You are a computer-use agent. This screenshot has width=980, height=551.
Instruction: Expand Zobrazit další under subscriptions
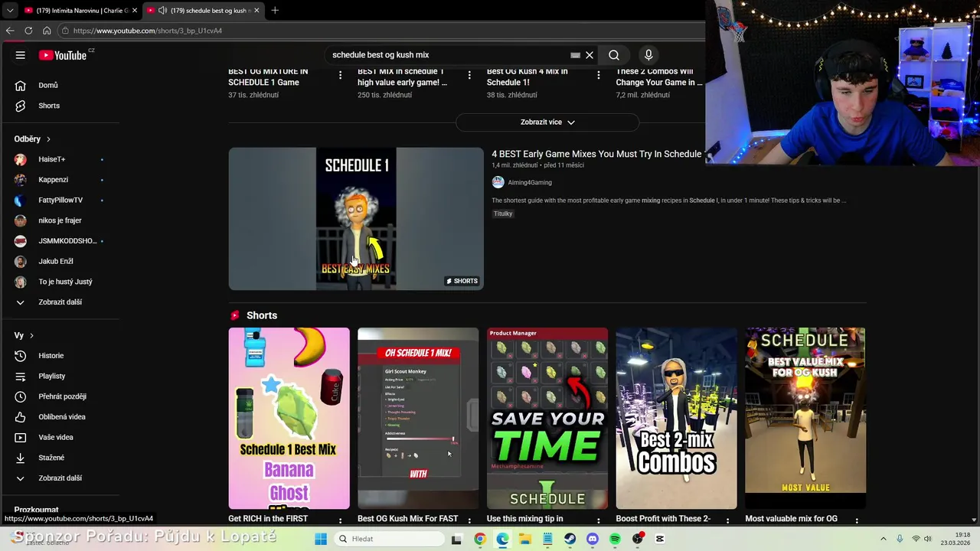(60, 302)
